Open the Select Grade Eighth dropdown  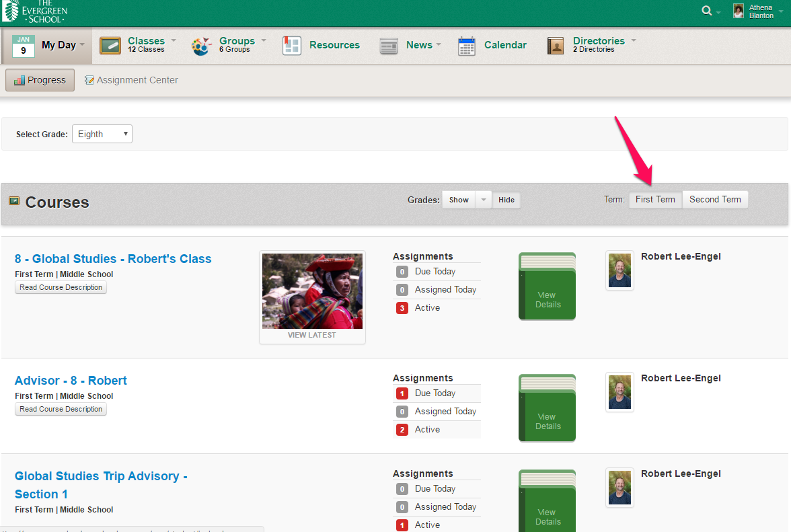(102, 134)
